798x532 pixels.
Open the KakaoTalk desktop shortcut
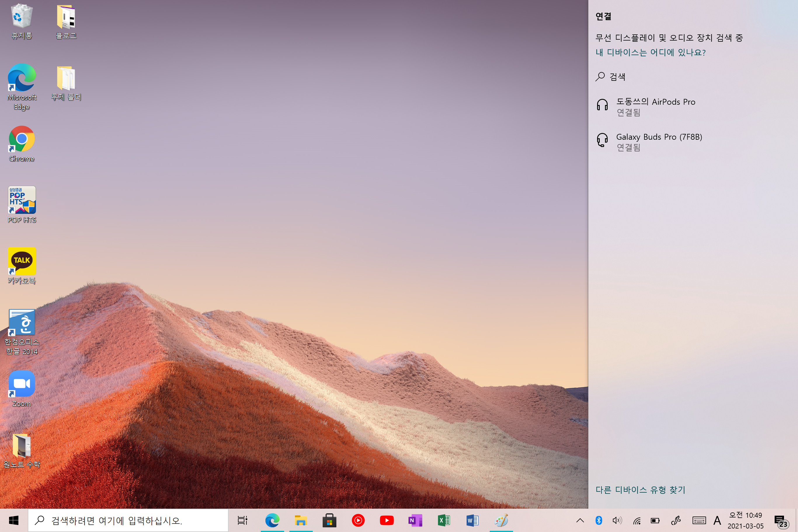pos(22,261)
